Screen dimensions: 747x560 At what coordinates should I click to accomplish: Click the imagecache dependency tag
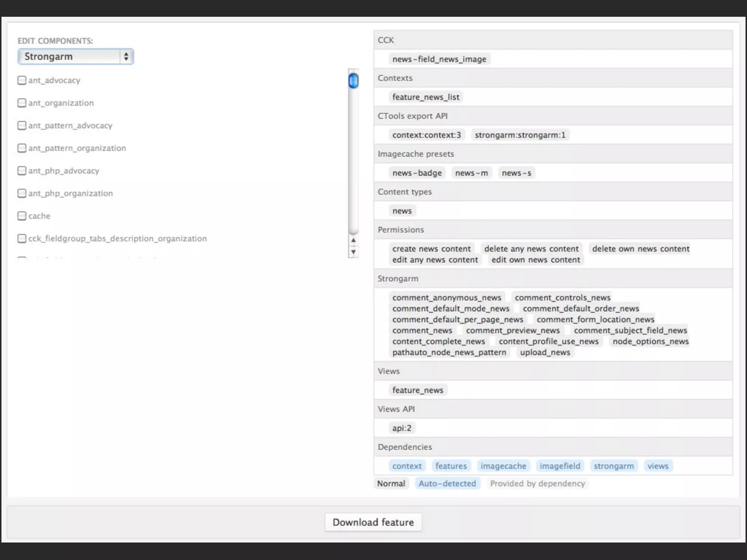coord(503,466)
